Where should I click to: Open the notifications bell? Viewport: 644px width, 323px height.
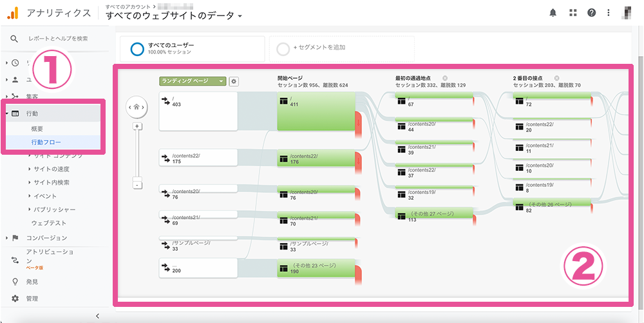(553, 13)
